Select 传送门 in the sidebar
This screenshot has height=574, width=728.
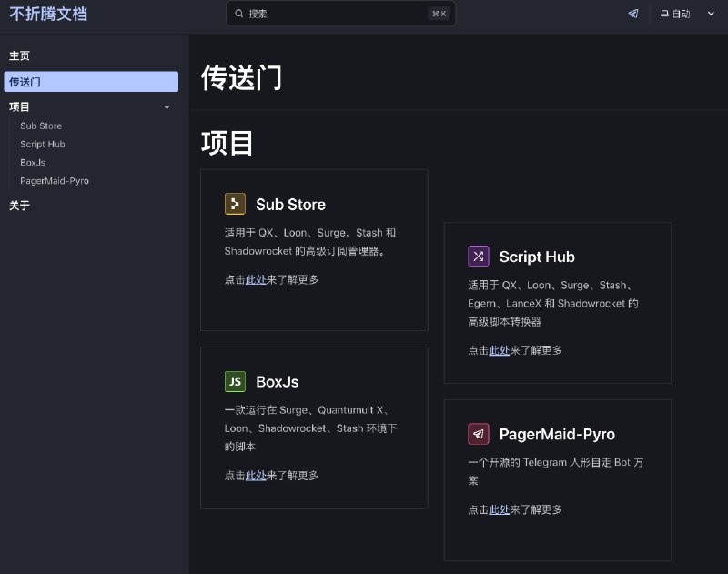pos(91,82)
